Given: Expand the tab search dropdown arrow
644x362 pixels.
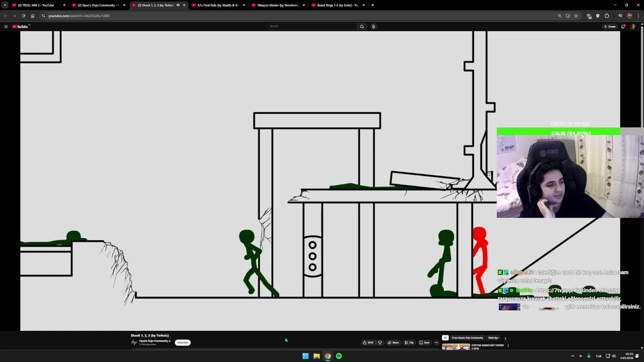Looking at the screenshot, I should coord(5,5).
